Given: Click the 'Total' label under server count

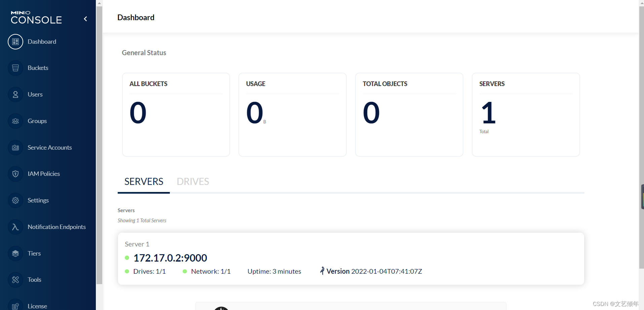Looking at the screenshot, I should point(484,131).
